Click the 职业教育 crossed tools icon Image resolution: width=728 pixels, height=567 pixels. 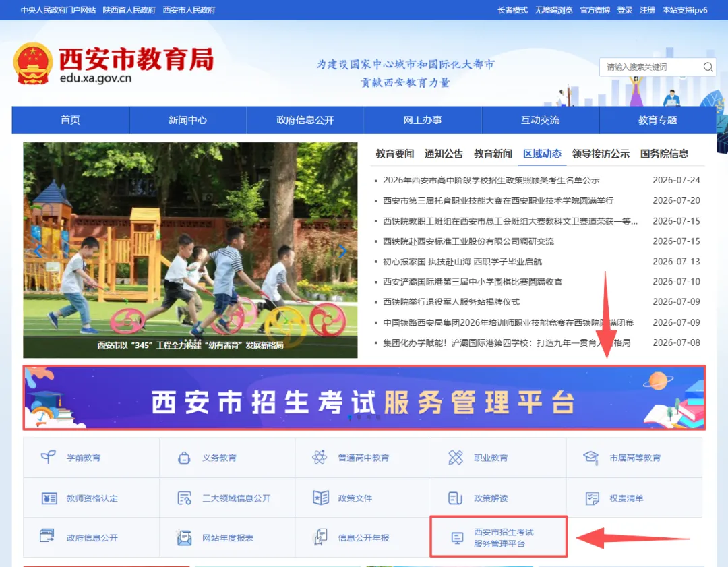click(456, 457)
